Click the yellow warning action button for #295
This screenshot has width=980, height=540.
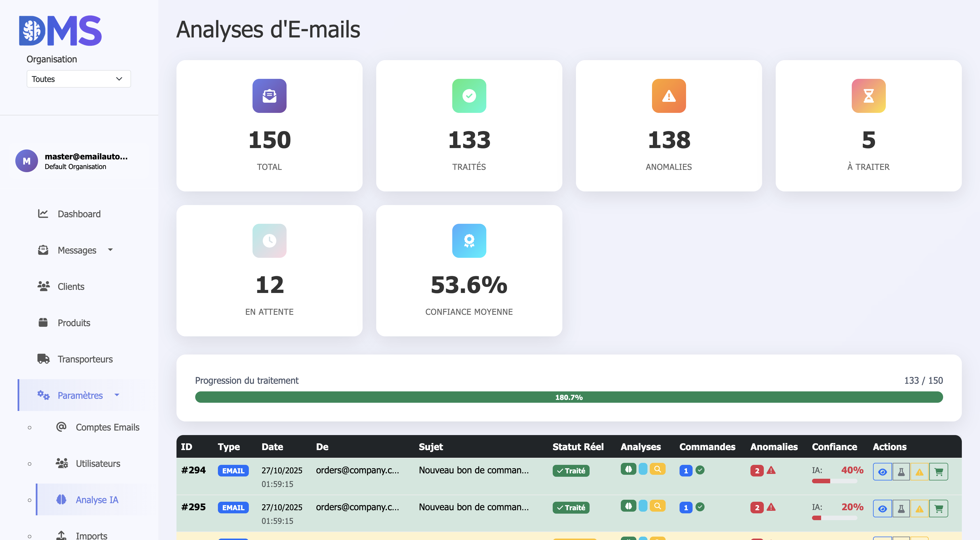pyautogui.click(x=919, y=509)
